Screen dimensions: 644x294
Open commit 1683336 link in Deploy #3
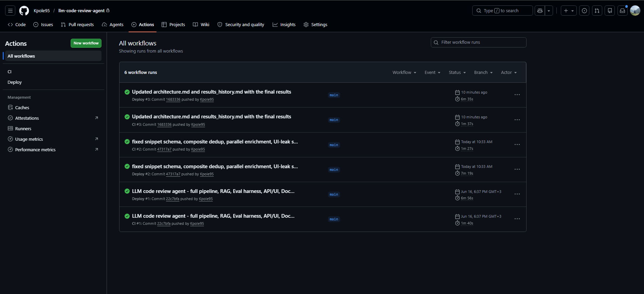[173, 100]
